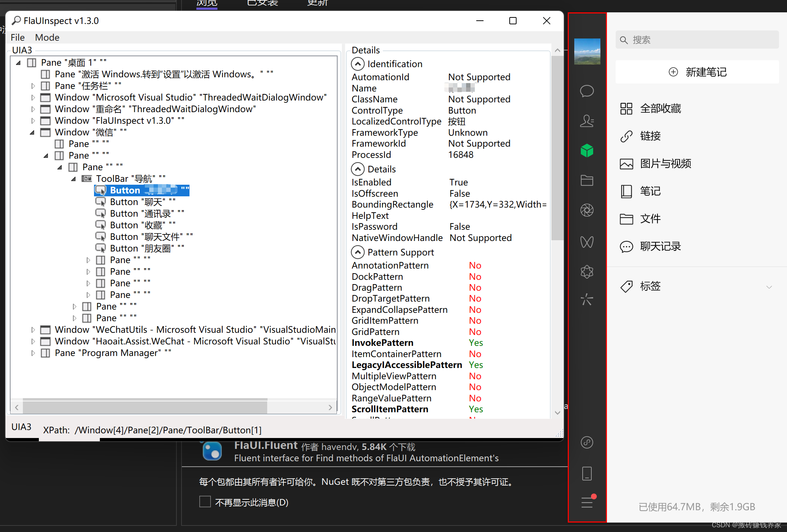This screenshot has height=532, width=787.
Task: Collapse the Identification section in Details
Action: click(358, 64)
